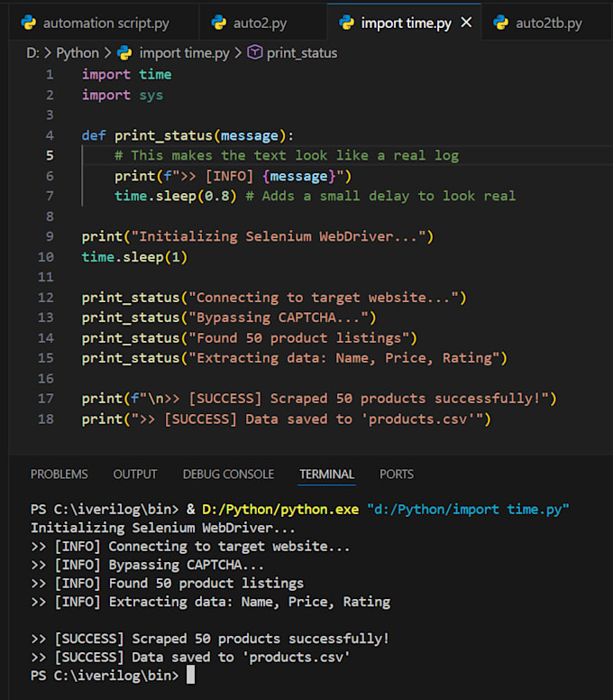Expand the Python folder breadcrumb
The image size is (613, 700).
point(78,53)
